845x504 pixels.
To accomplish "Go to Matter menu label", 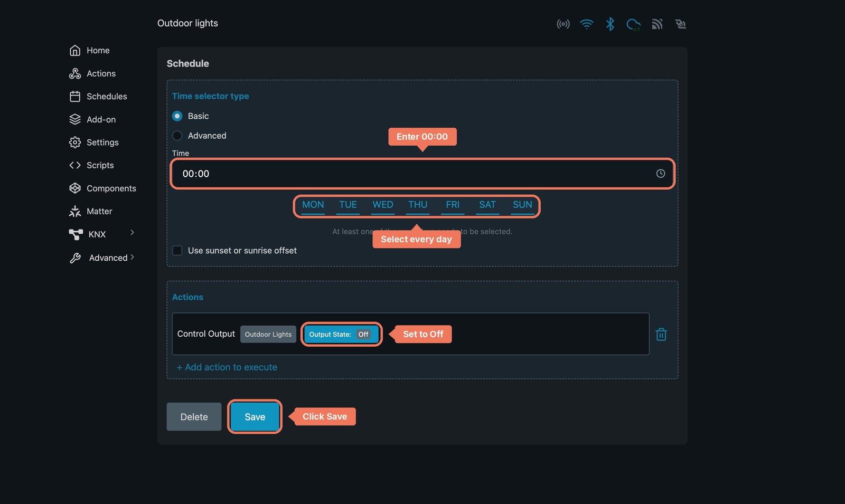I will pyautogui.click(x=99, y=211).
